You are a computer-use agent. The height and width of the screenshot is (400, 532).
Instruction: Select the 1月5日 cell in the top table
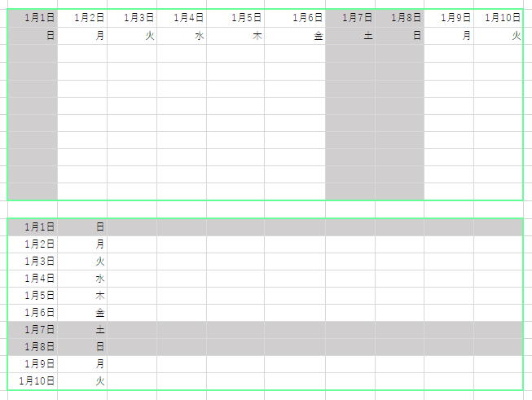click(235, 18)
